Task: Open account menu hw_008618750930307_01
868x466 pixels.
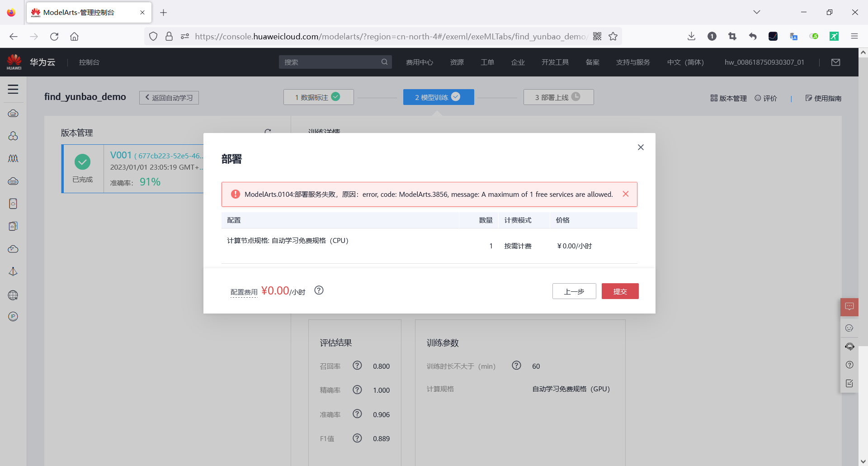Action: tap(764, 62)
